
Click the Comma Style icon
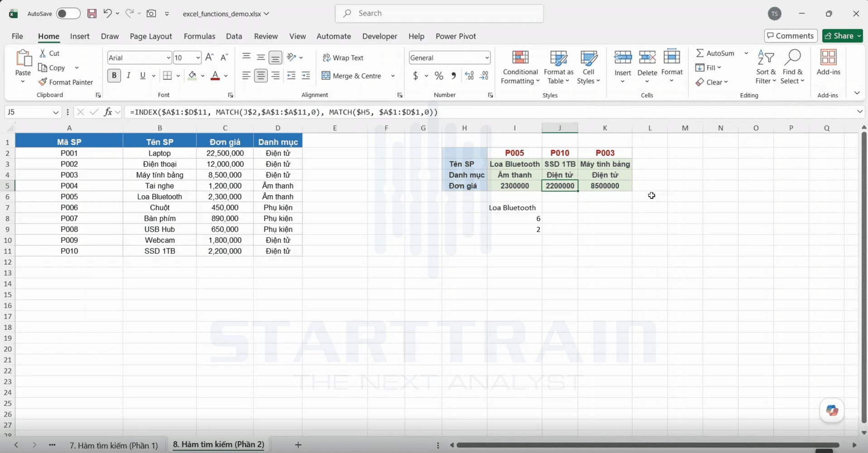coord(453,76)
